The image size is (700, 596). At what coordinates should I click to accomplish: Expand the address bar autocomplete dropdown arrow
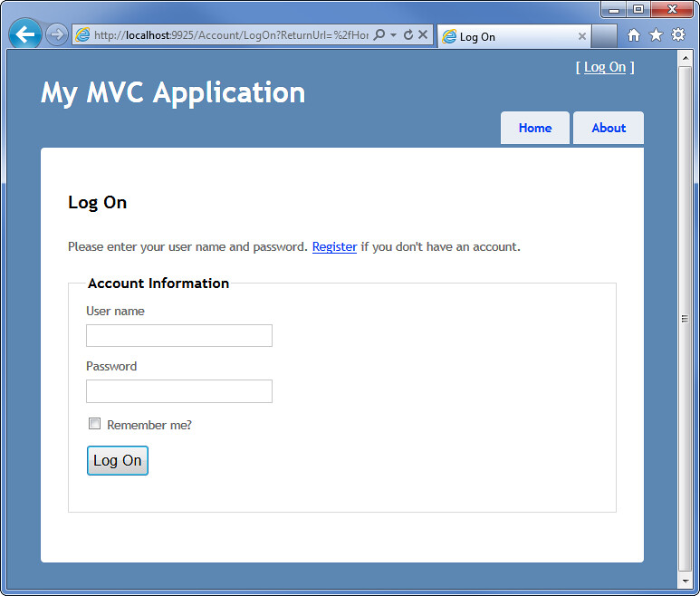click(394, 35)
